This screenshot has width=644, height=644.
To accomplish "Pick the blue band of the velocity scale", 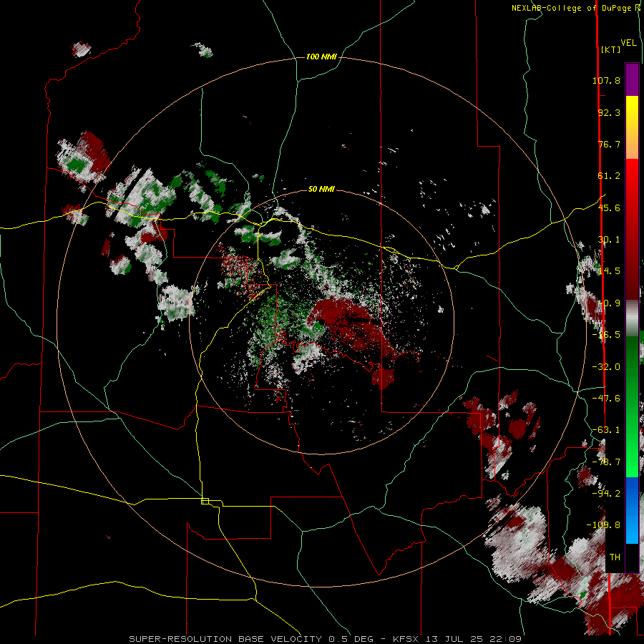I will tap(632, 510).
